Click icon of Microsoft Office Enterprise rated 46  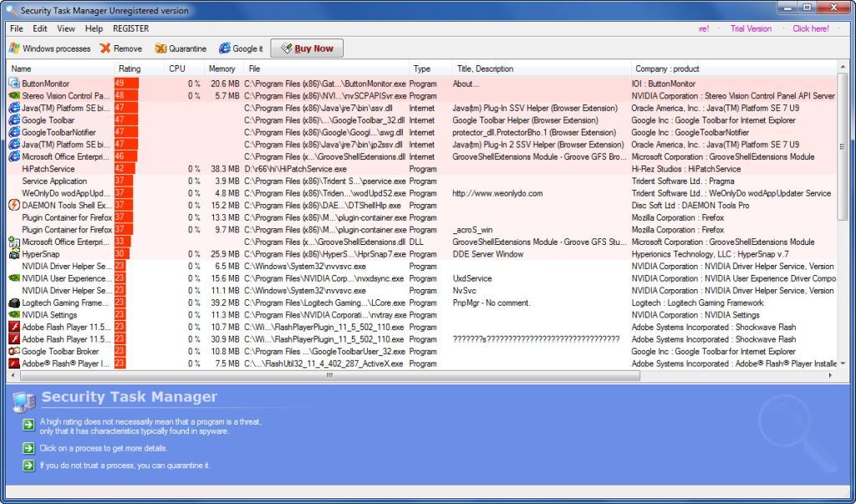[14, 156]
